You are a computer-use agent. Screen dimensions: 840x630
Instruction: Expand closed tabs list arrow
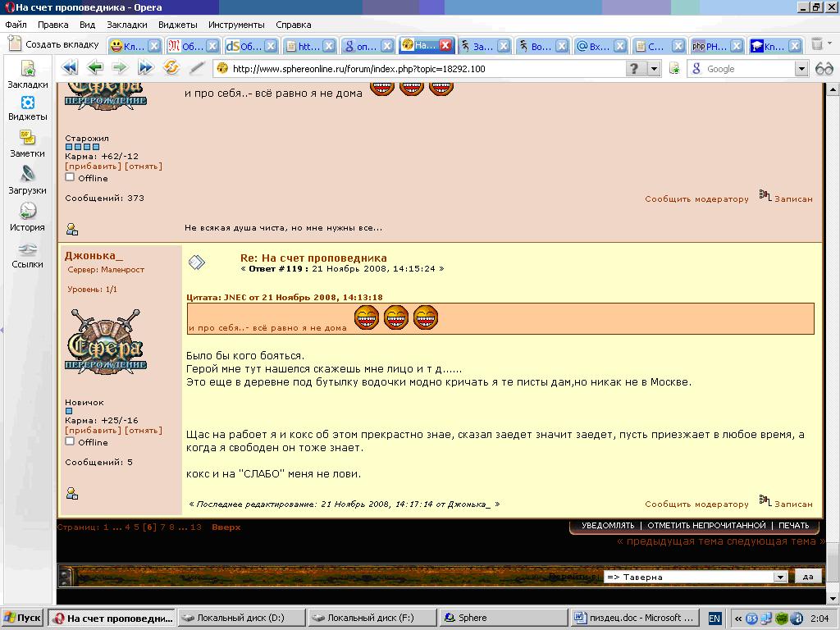[x=830, y=43]
